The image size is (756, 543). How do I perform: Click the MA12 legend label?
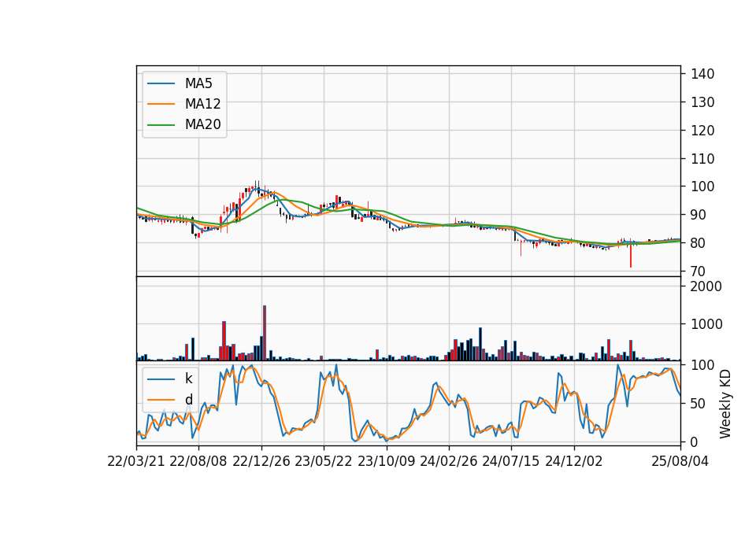point(202,104)
